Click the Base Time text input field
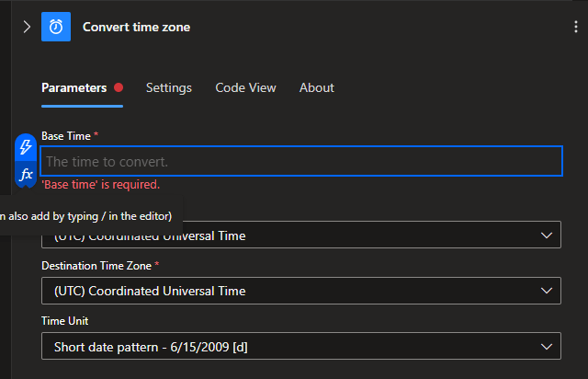The height and width of the screenshot is (379, 588). pos(301,161)
